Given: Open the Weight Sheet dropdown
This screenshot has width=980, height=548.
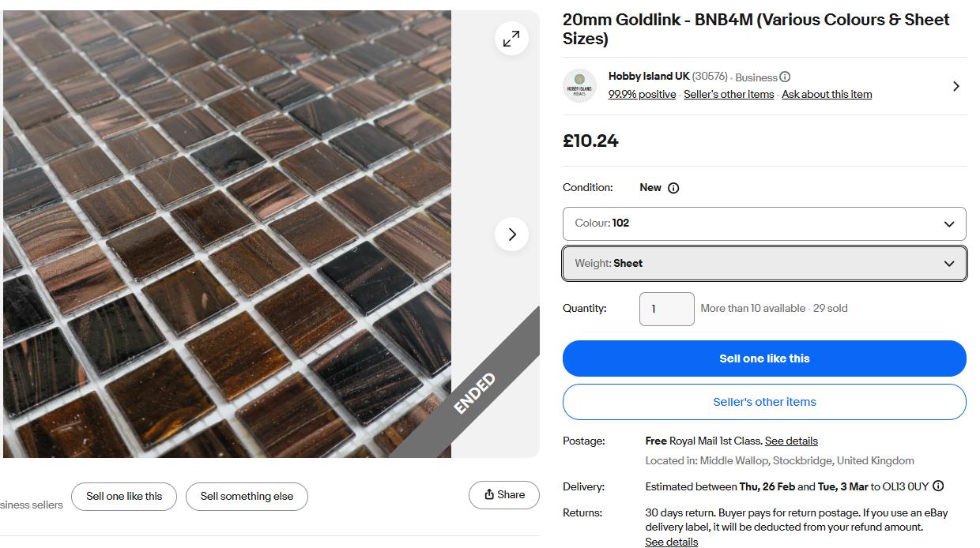Looking at the screenshot, I should coord(763,264).
